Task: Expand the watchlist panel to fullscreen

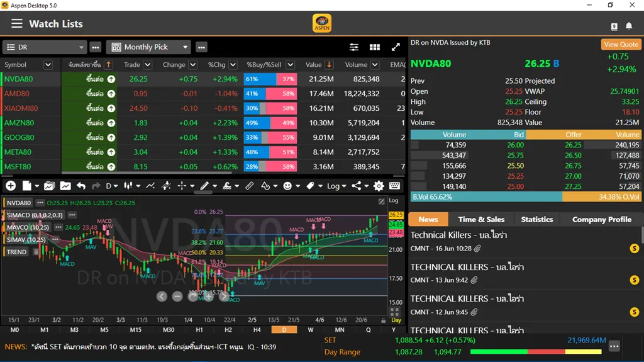Action: pos(396,47)
